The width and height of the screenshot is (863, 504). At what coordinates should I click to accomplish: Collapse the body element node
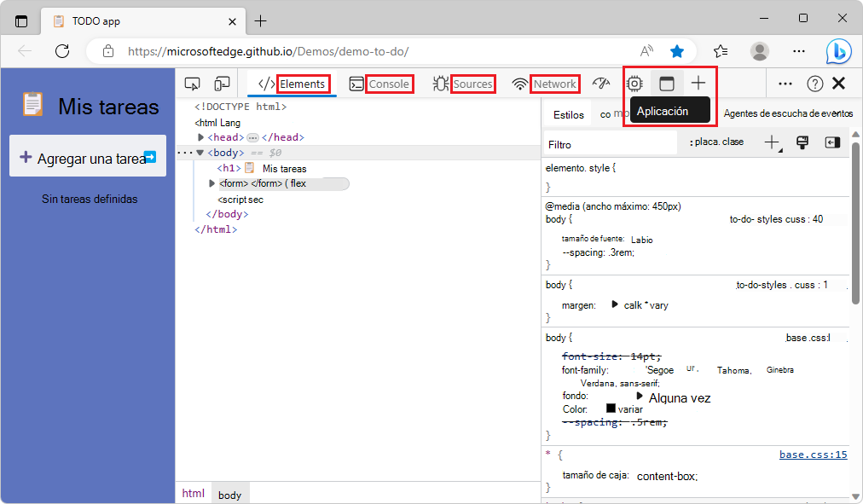pyautogui.click(x=200, y=153)
